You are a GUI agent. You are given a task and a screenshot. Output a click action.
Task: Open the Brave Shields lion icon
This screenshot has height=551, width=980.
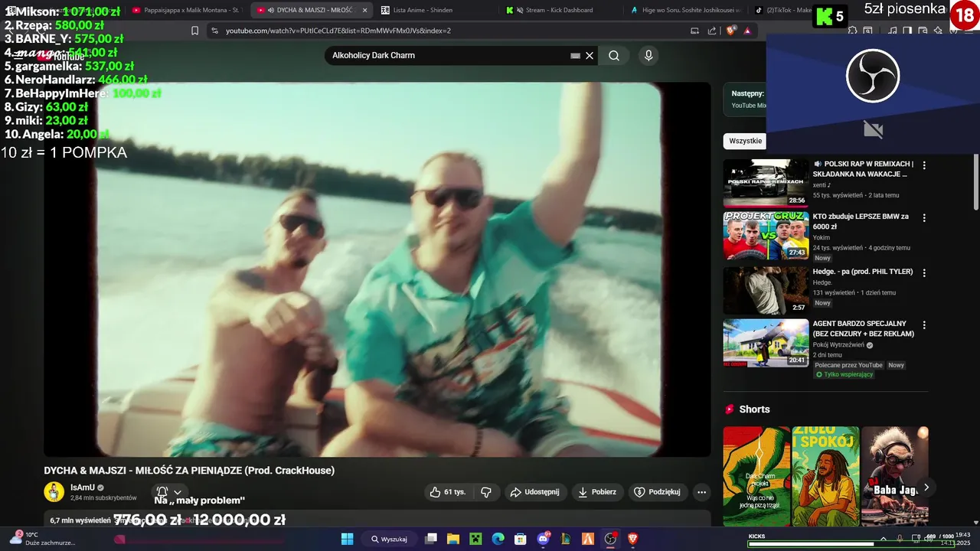(731, 31)
